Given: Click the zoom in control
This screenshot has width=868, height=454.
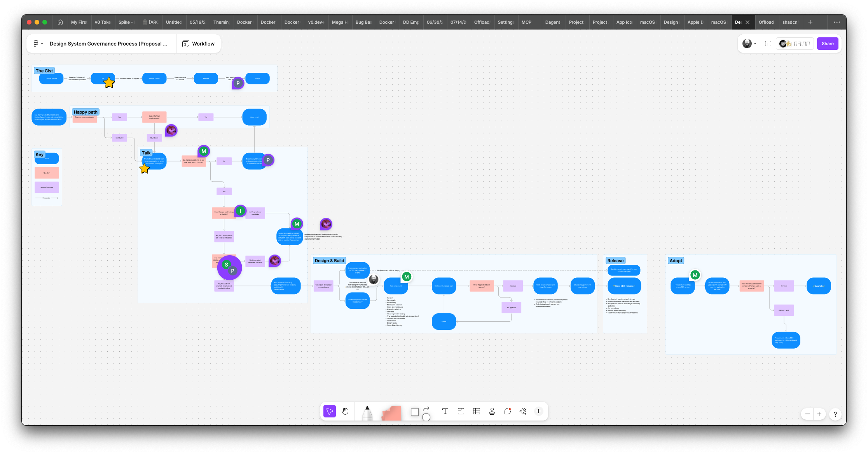Looking at the screenshot, I should click(x=819, y=414).
